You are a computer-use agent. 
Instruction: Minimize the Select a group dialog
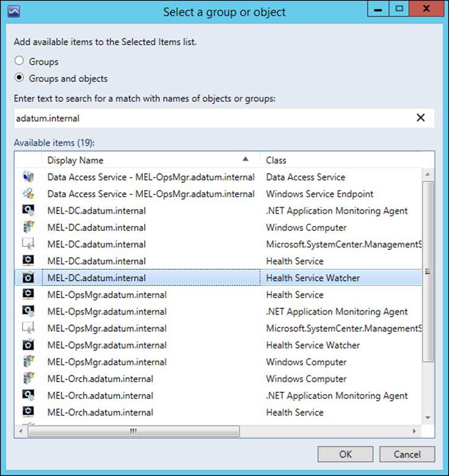[x=378, y=9]
